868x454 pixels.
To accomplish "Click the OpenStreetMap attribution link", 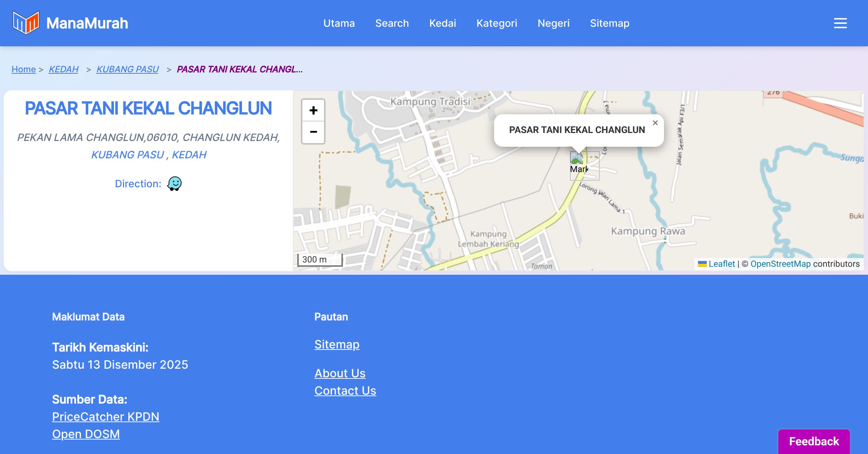I will pos(780,264).
